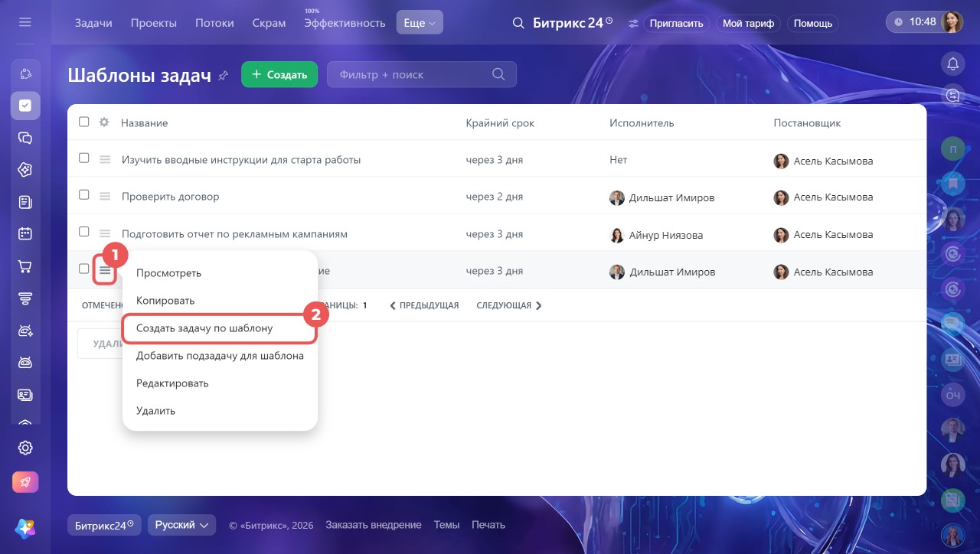
Task: Tick the select-all checkbox in the table header
Action: 84,122
